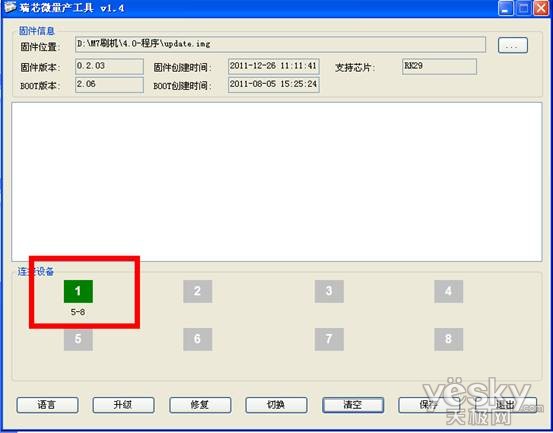Open firmware browse button with ellipsis
The width and height of the screenshot is (553, 433).
(513, 45)
